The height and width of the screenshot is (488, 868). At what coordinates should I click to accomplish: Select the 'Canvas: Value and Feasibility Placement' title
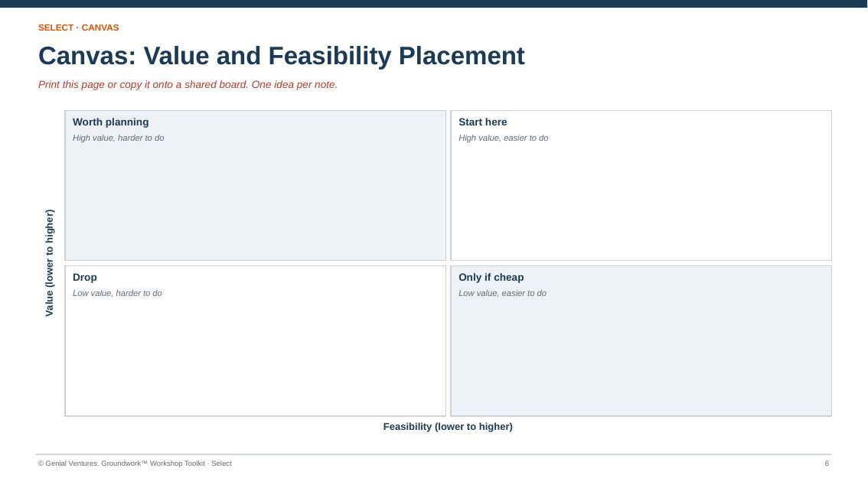pyautogui.click(x=281, y=56)
